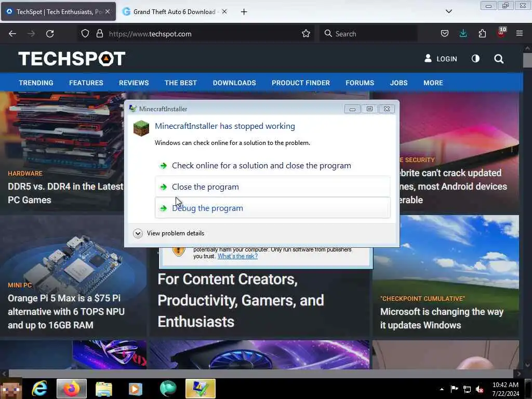Expand the list all tabs chevron
This screenshot has height=399, width=532.
click(x=448, y=11)
